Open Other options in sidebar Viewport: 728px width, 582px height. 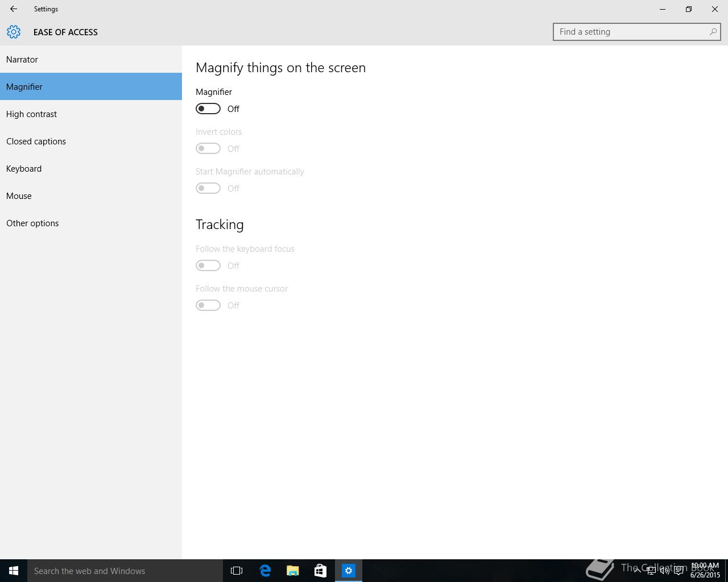click(91, 223)
